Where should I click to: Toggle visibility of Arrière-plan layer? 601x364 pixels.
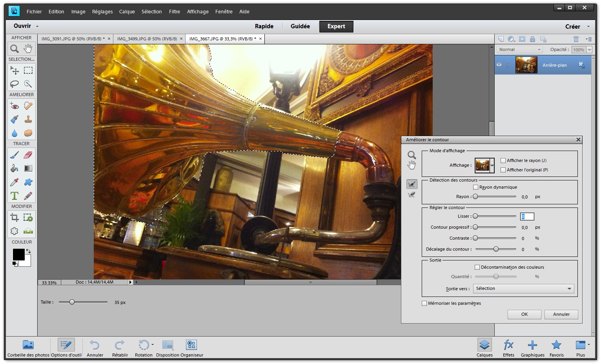pos(499,65)
